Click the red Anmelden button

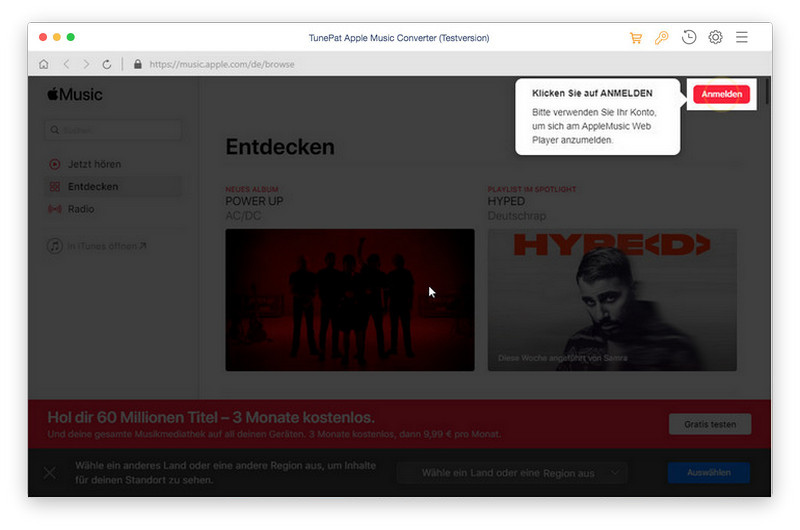click(x=721, y=94)
